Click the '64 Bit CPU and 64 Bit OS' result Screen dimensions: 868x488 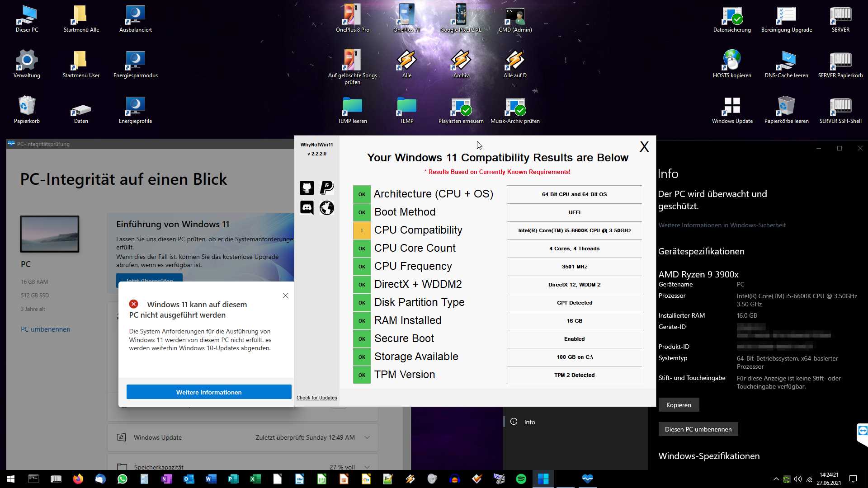pos(574,194)
